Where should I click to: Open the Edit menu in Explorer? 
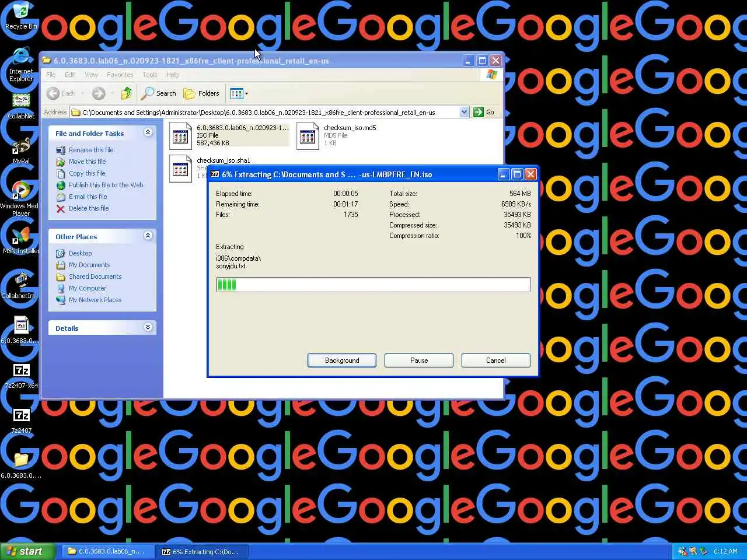(x=70, y=75)
